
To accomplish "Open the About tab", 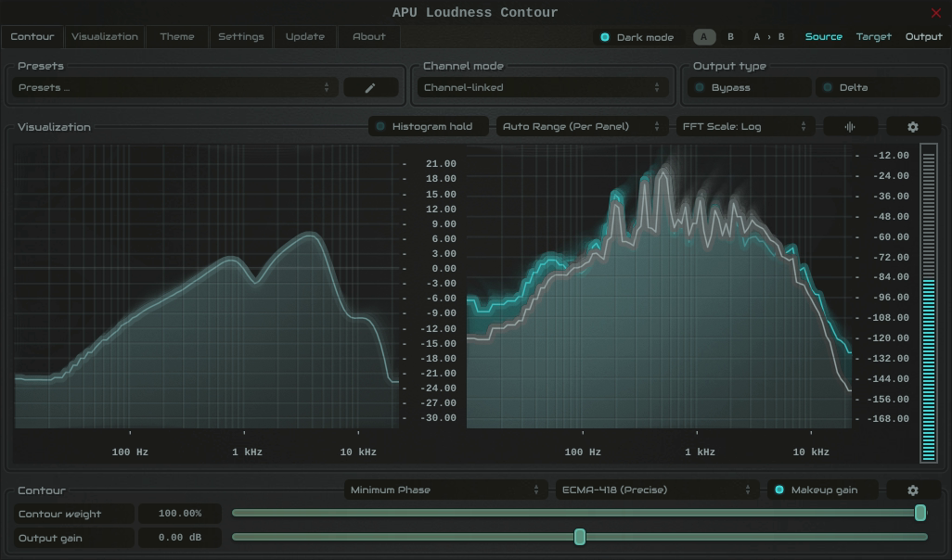I will [369, 36].
